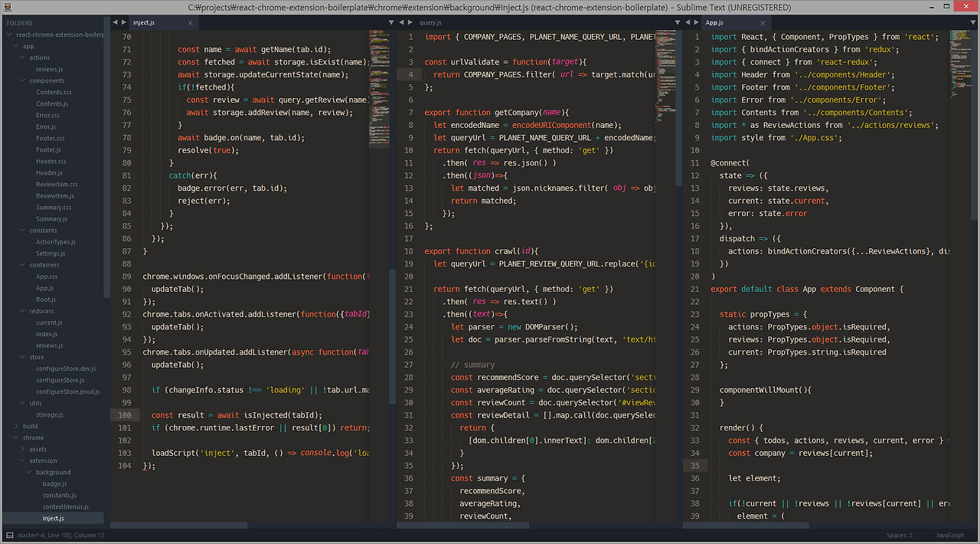Viewport: 980px width, 544px height.
Task: Select the App.js tab
Action: coord(714,23)
